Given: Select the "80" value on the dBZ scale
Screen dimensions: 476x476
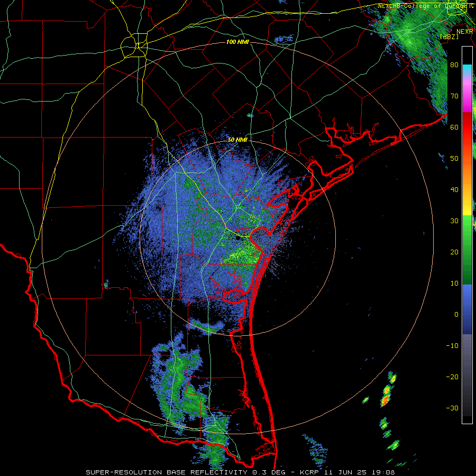Looking at the screenshot, I should click(x=454, y=65).
